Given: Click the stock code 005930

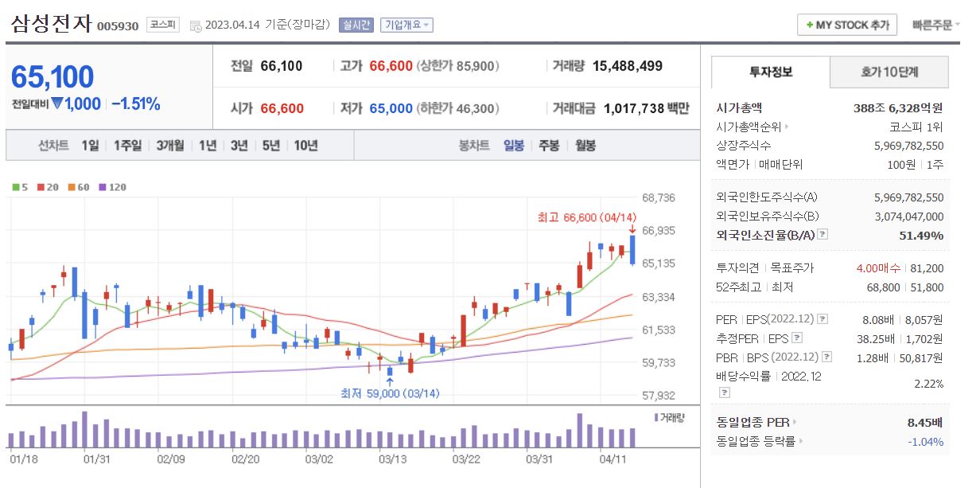Looking at the screenshot, I should 118,26.
